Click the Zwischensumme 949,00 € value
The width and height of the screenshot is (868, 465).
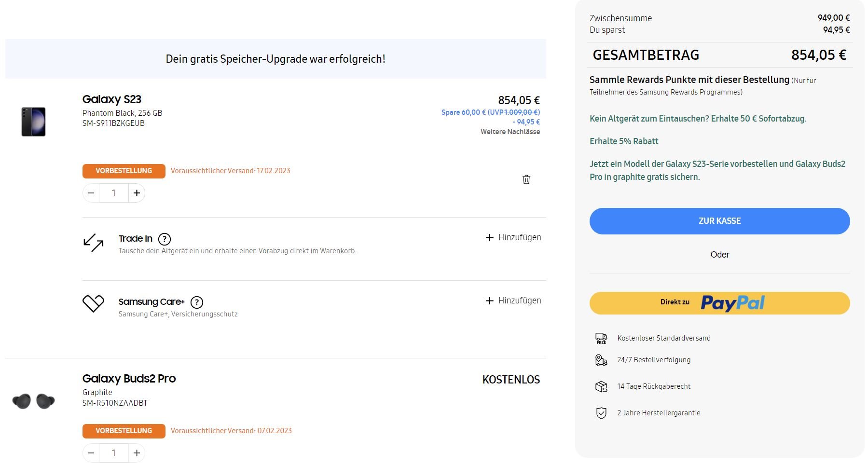[834, 18]
